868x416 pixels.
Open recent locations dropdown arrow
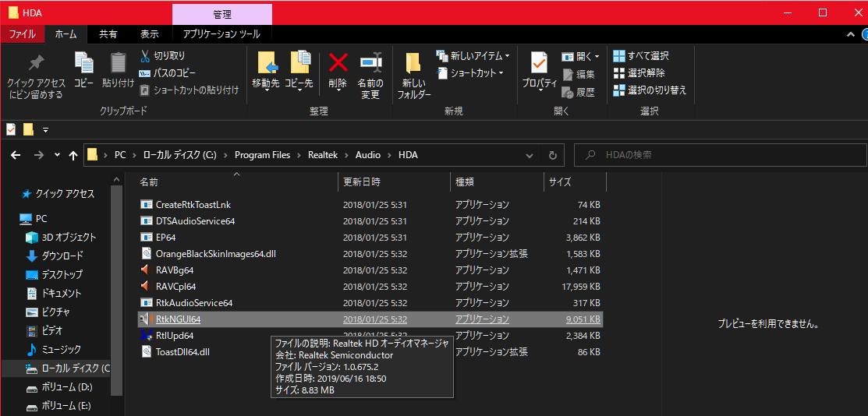[56, 156]
